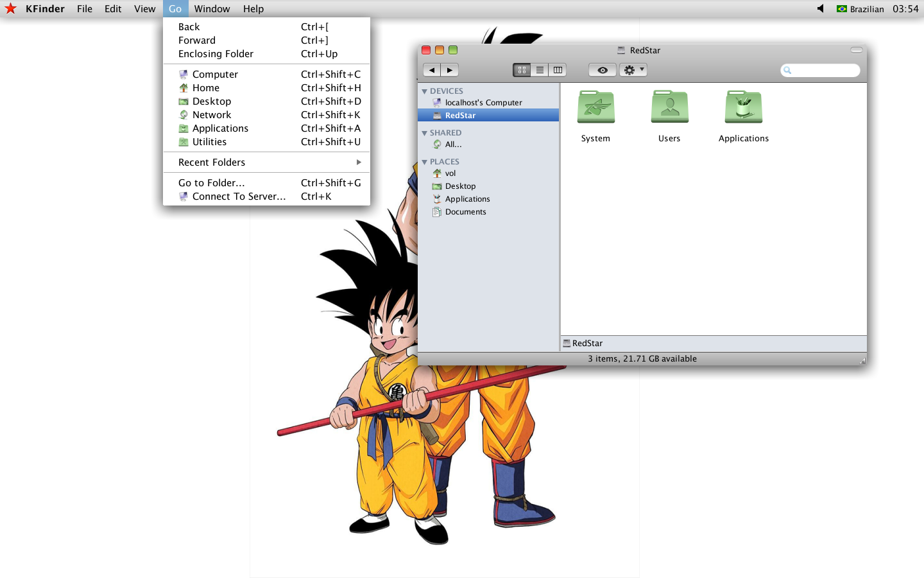Screen dimensions: 924x578
Task: Choose Utilities in Go menu
Action: pyautogui.click(x=266, y=142)
